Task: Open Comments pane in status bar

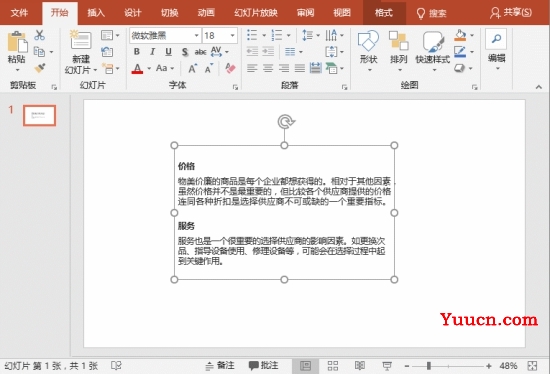Action: click(263, 366)
